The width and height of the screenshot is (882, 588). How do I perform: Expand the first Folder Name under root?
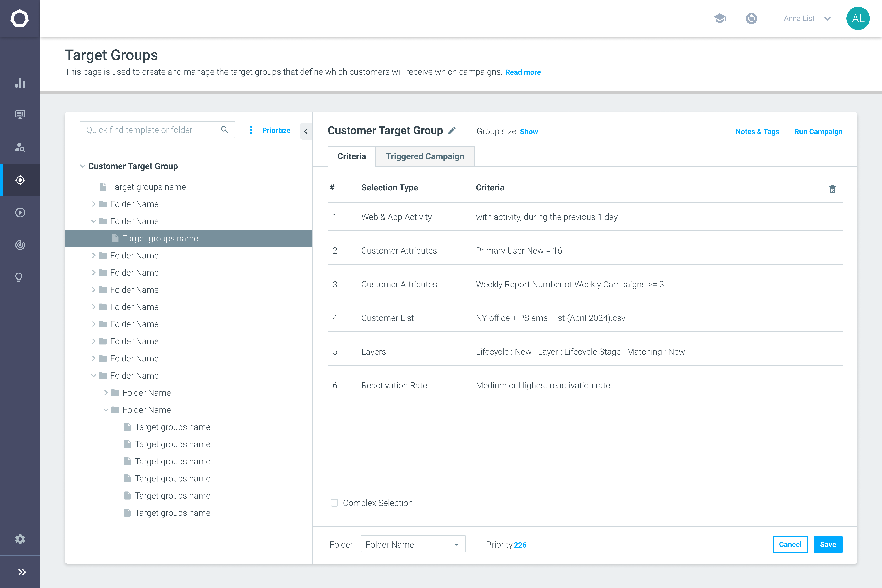click(x=93, y=204)
